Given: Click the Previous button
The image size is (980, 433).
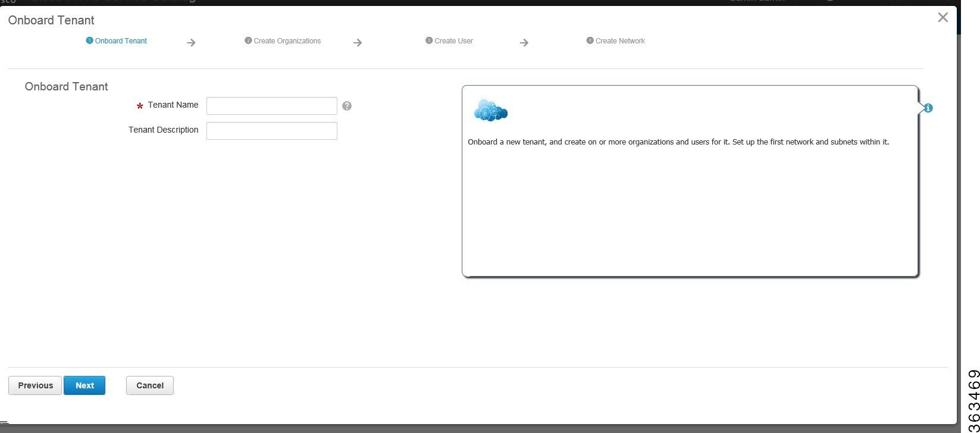Looking at the screenshot, I should pyautogui.click(x=35, y=385).
